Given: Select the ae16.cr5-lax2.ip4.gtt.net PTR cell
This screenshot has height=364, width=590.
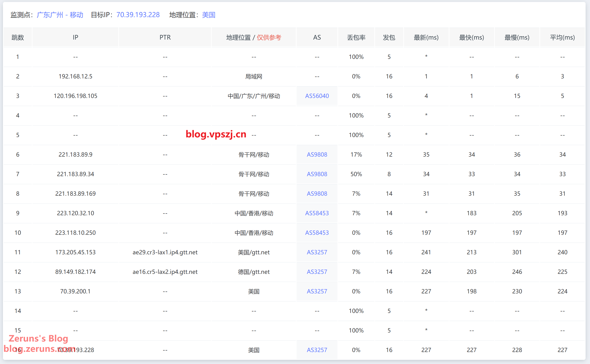Looking at the screenshot, I should coord(165,272).
